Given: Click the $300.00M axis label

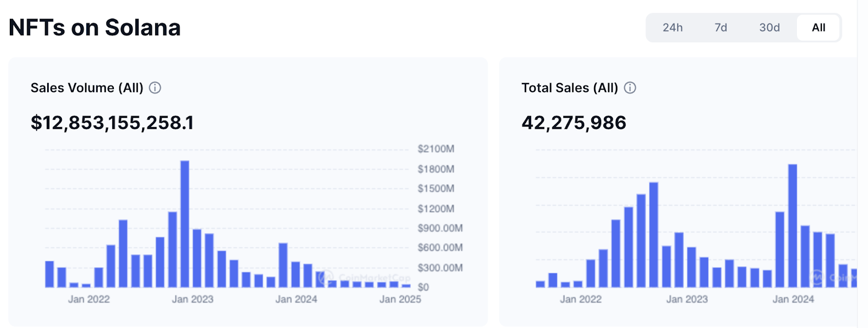Looking at the screenshot, I should tap(440, 268).
